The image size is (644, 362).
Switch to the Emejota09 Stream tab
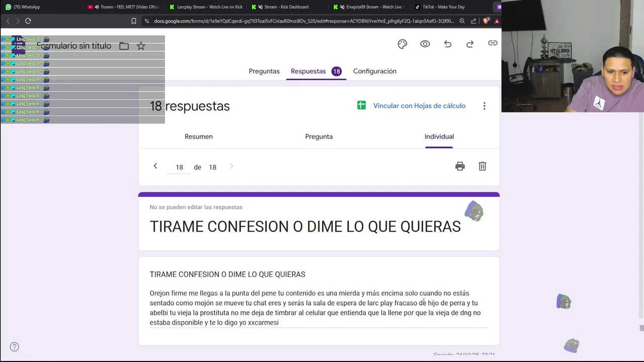click(370, 7)
